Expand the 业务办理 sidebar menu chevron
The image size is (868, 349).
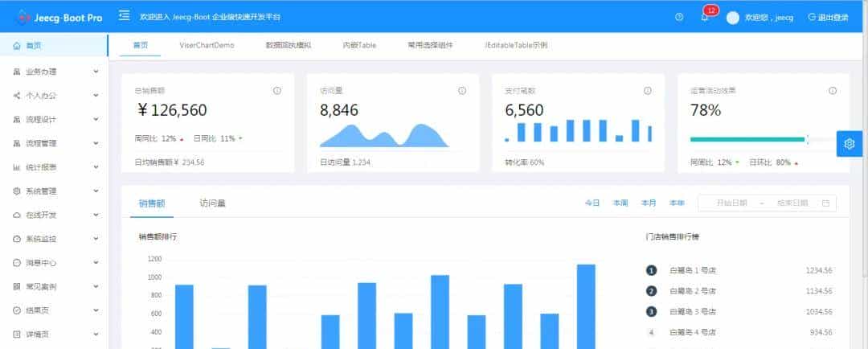point(96,72)
